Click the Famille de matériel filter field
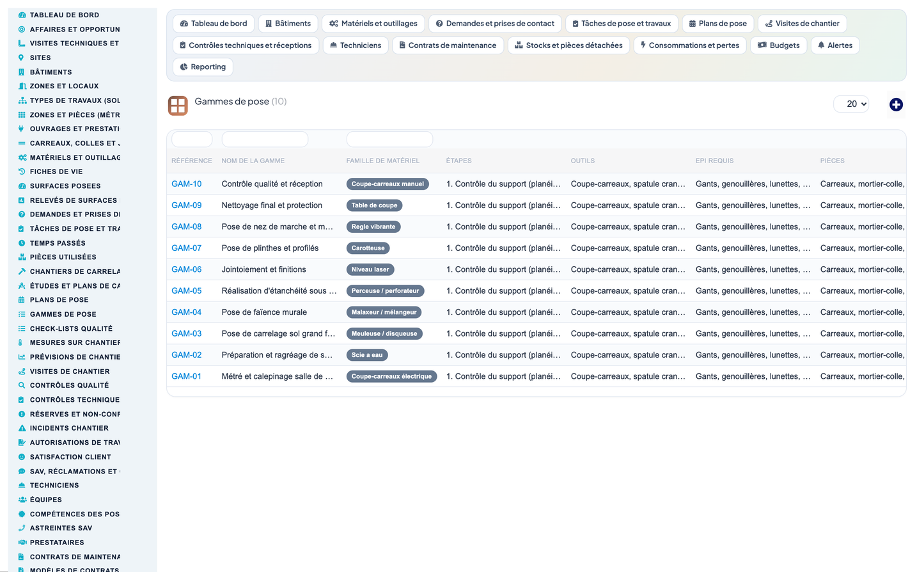924x572 pixels. coord(389,139)
